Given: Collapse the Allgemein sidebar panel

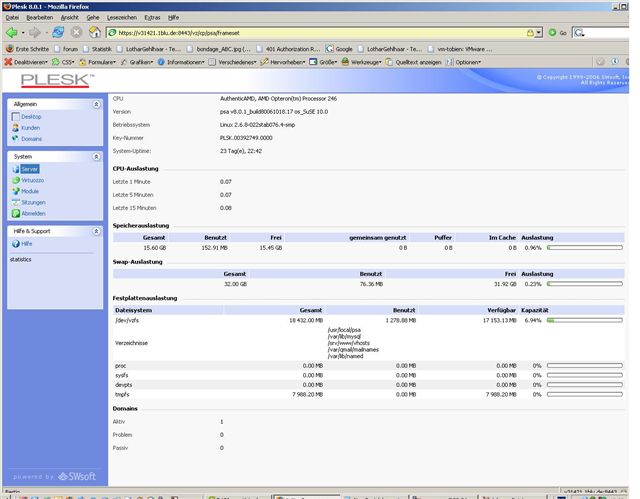Looking at the screenshot, I should click(96, 104).
